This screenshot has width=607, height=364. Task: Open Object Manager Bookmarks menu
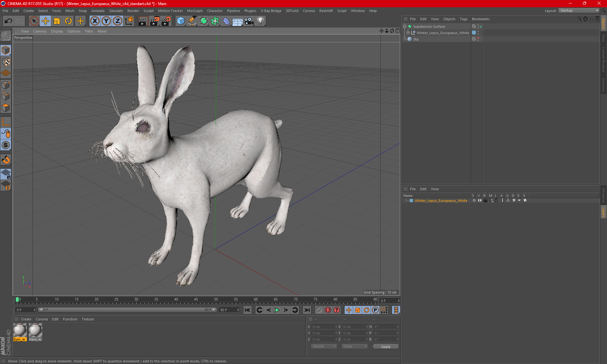pos(481,19)
